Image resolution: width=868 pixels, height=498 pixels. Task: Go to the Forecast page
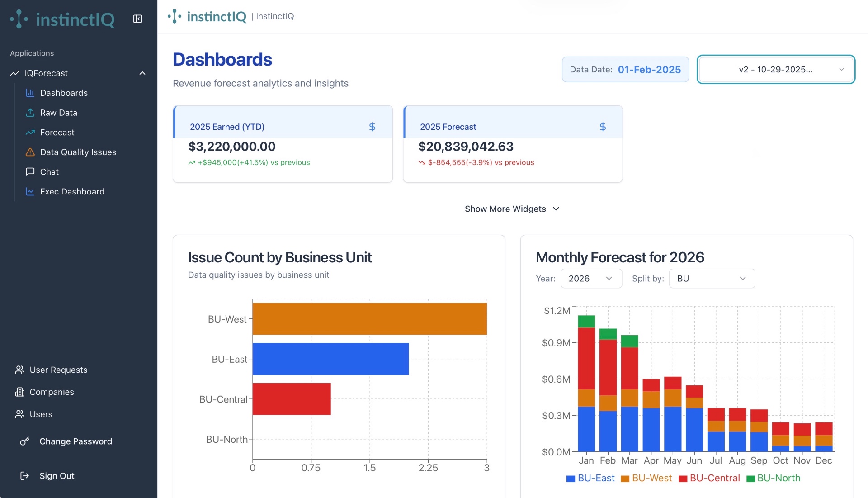coord(57,133)
